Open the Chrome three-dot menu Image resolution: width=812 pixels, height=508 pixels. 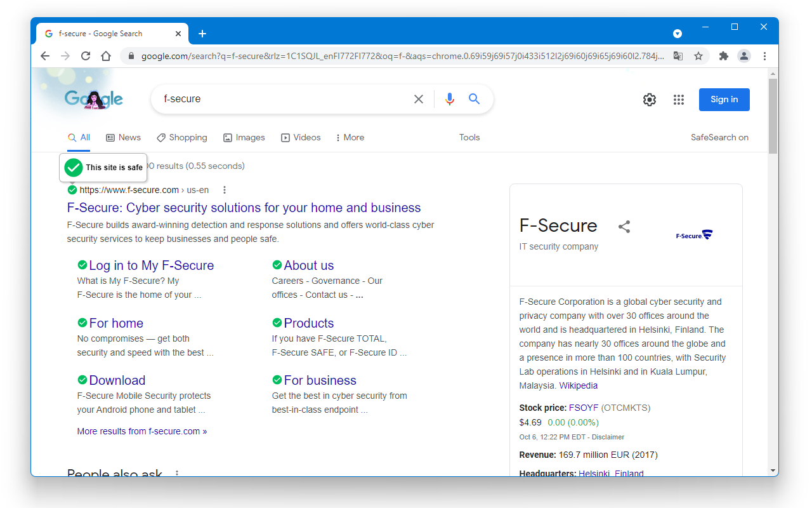[x=765, y=56]
